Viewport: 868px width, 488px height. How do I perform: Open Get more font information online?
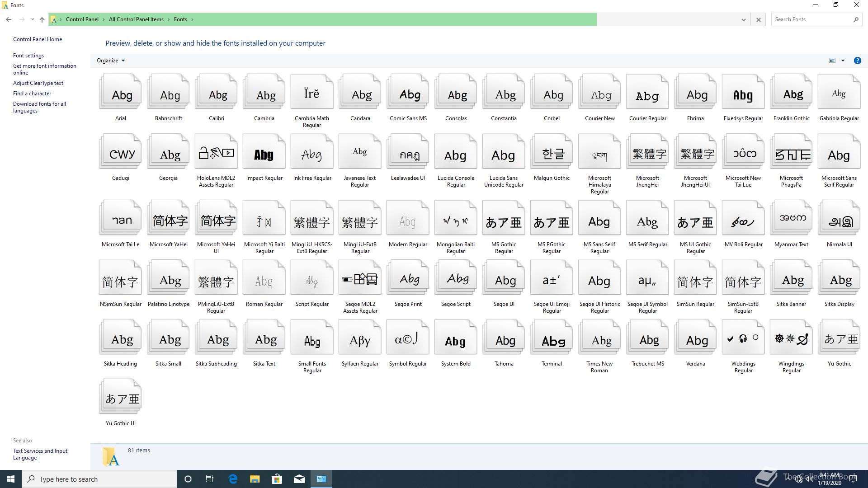(45, 69)
